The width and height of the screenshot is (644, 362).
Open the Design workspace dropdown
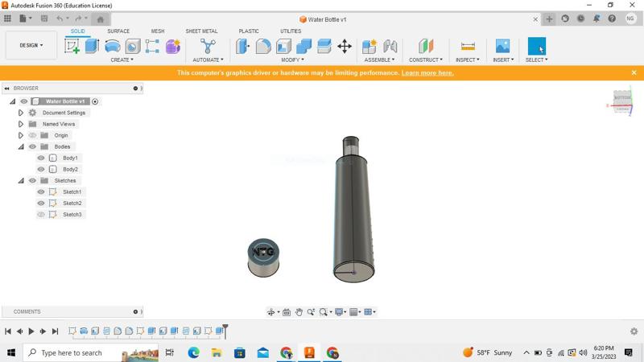[31, 45]
